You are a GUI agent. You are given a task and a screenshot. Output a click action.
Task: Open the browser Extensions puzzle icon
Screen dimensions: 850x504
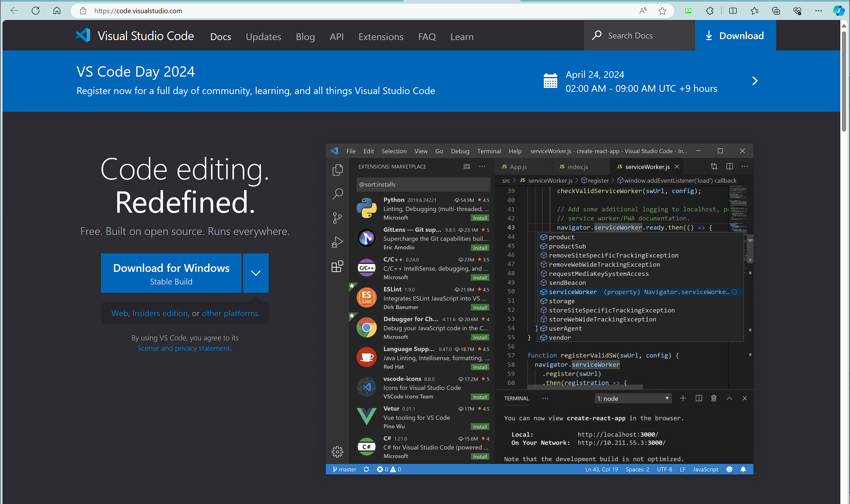click(710, 11)
